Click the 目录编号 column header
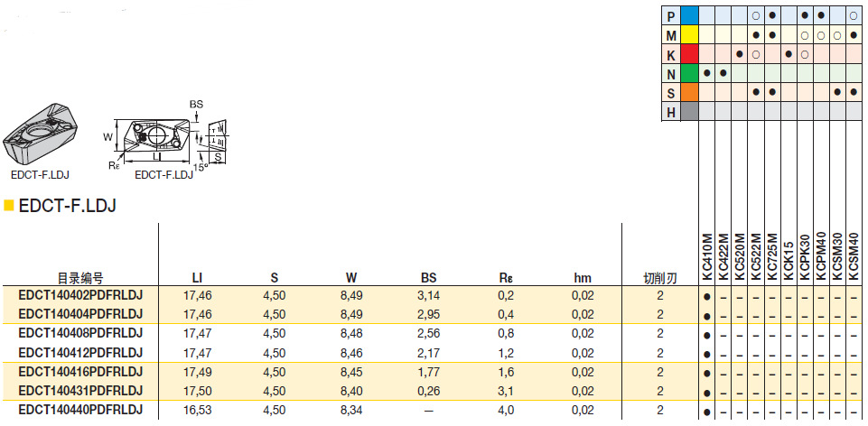 click(x=80, y=278)
